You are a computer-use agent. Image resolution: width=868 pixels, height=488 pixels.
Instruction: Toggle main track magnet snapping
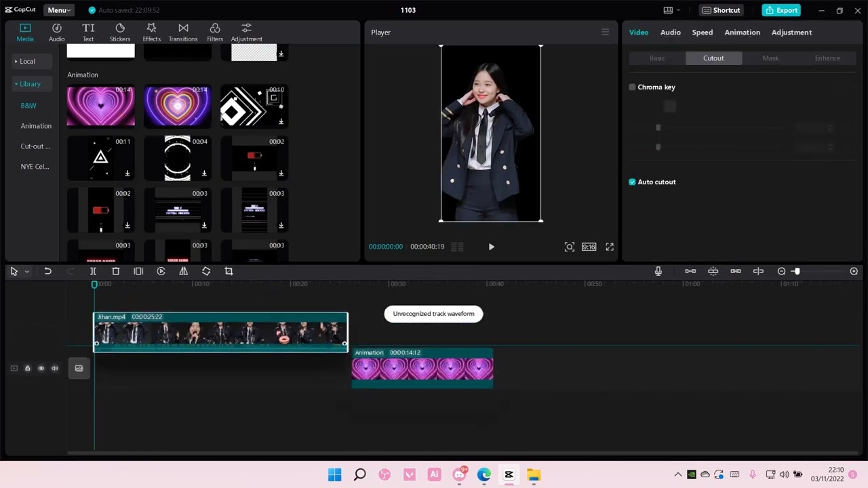pos(690,271)
